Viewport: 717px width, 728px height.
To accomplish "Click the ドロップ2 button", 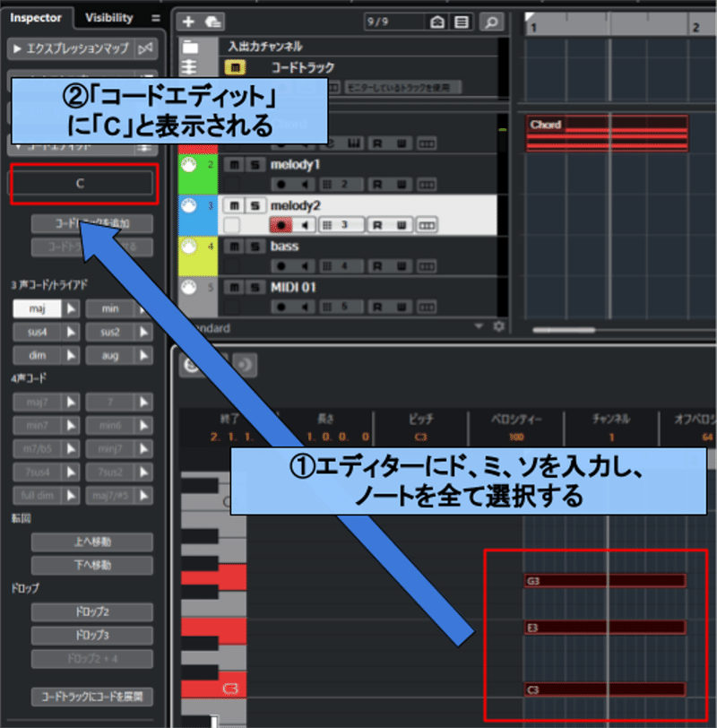I will (92, 612).
